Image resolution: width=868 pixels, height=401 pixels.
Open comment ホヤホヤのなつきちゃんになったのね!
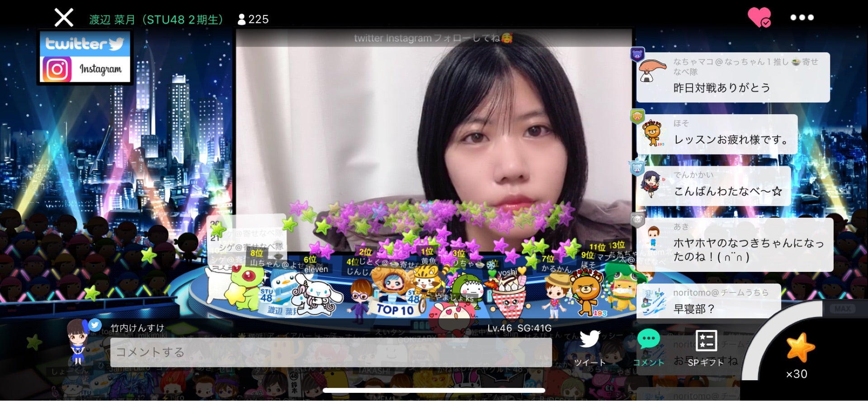(x=735, y=244)
